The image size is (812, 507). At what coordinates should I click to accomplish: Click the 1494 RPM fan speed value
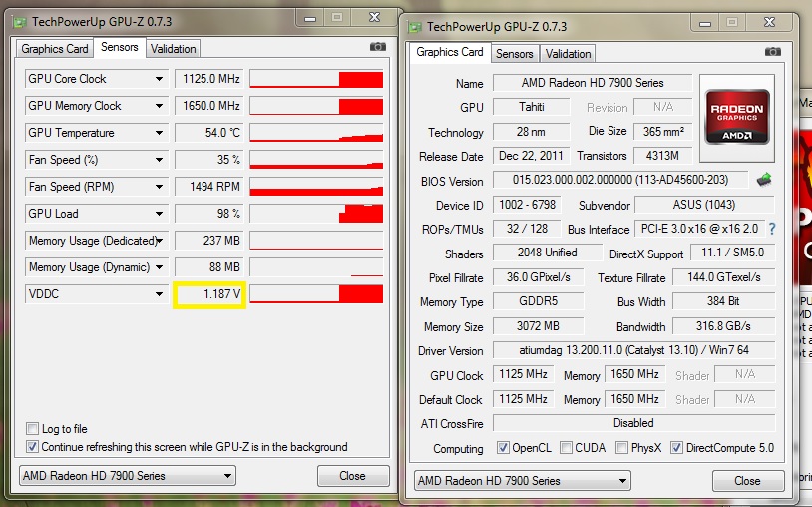pyautogui.click(x=209, y=187)
